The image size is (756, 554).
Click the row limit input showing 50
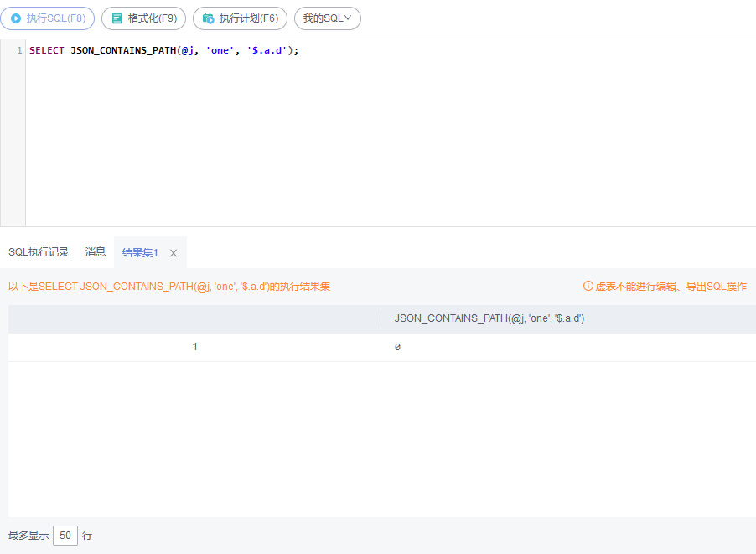click(65, 535)
